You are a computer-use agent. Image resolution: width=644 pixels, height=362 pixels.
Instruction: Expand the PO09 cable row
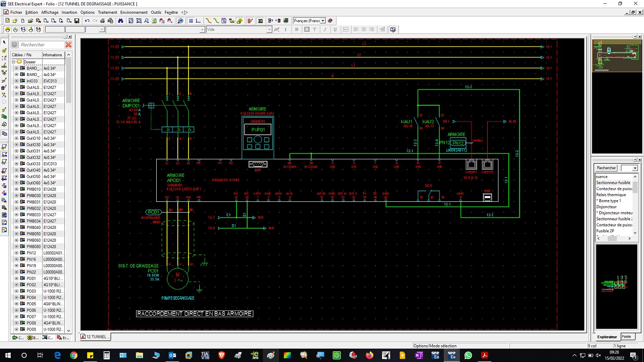coord(17,329)
